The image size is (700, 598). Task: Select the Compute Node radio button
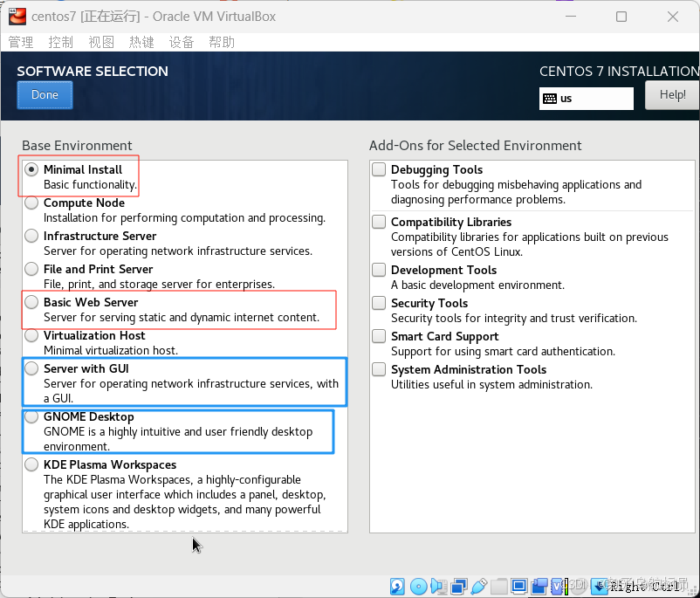[x=31, y=203]
